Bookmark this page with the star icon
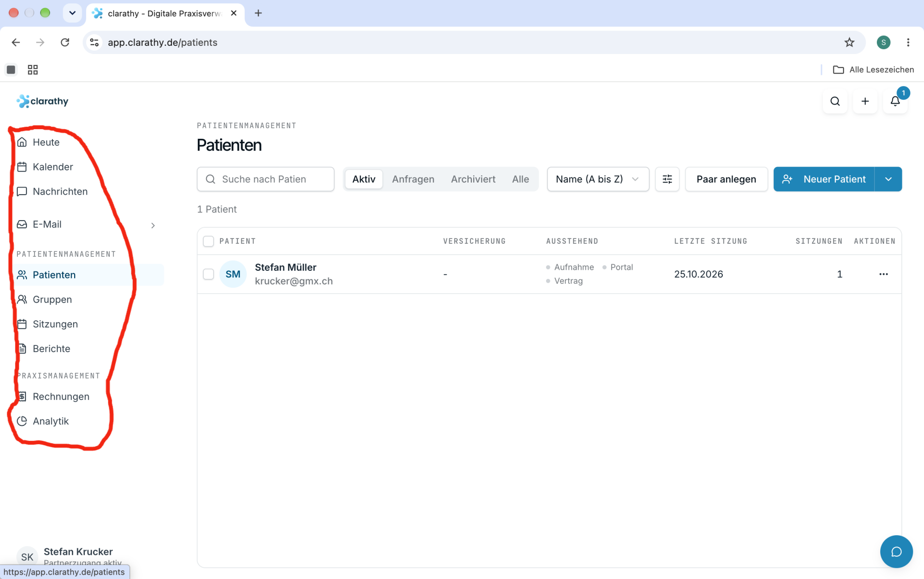 [x=849, y=42]
